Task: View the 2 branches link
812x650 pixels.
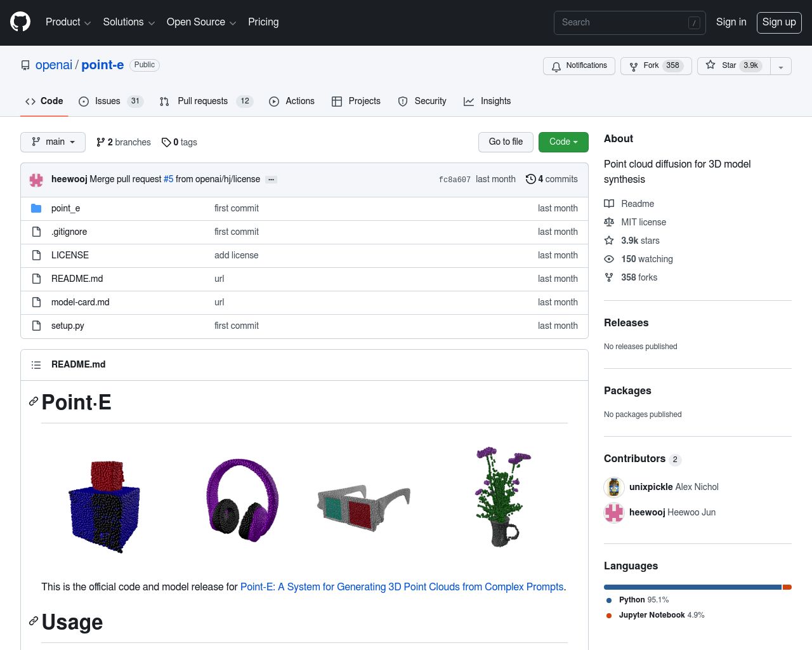Action: [x=124, y=142]
